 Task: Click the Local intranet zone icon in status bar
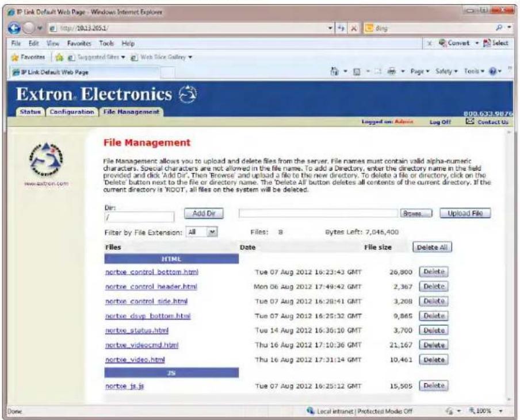(x=311, y=411)
